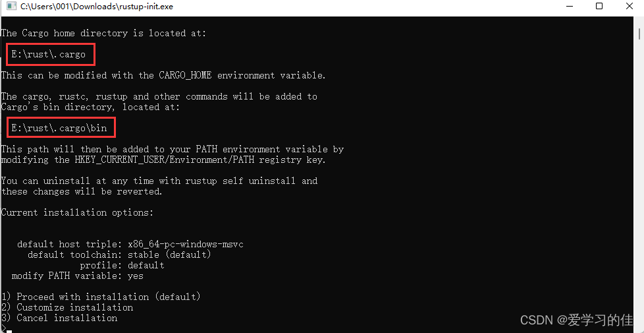Viewport: 644px width, 333px height.
Task: Click the default host triple value
Action: coord(186,244)
